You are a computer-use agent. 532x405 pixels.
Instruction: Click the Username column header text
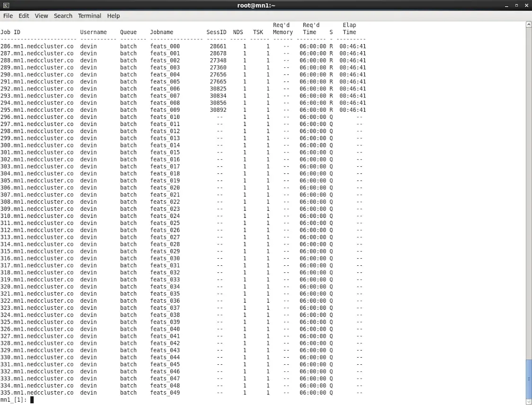[x=93, y=32]
